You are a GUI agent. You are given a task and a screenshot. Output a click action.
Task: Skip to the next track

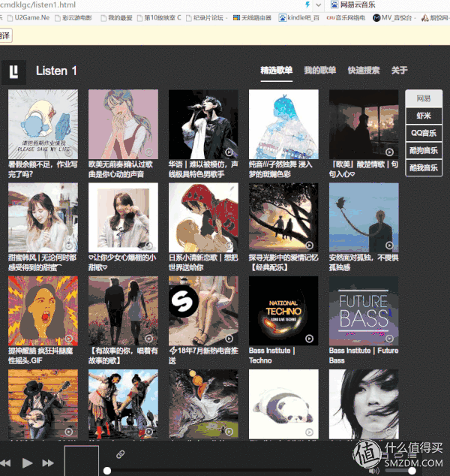[x=48, y=463]
